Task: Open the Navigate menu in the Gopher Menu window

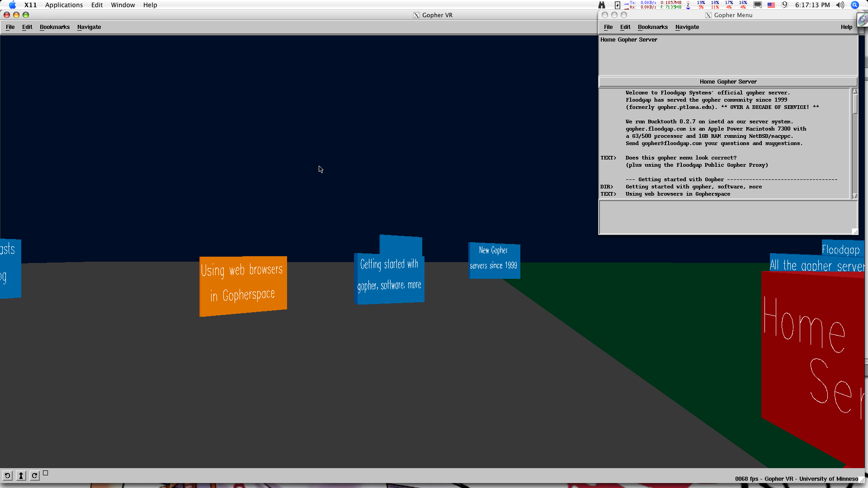Action: 687,27
